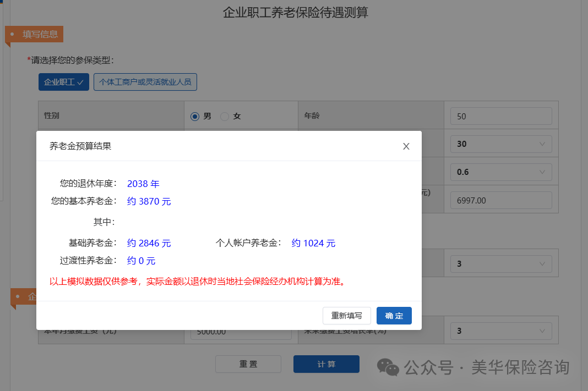Select the 企业职工 insurance type
This screenshot has width=588, height=391.
click(x=63, y=81)
